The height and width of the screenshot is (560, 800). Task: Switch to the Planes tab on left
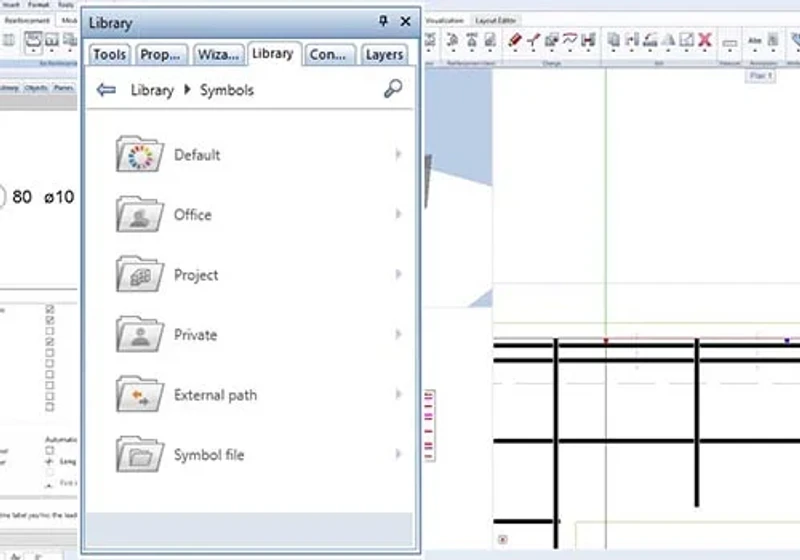click(x=64, y=88)
